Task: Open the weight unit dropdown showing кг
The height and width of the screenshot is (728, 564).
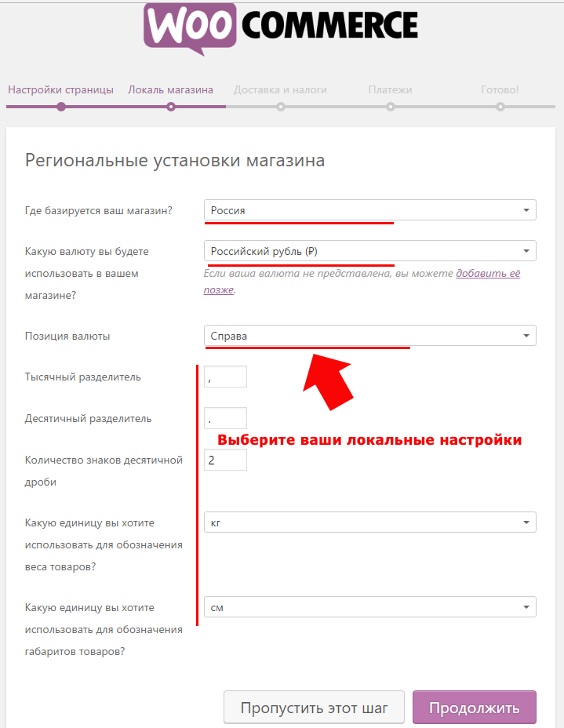Action: tap(370, 522)
